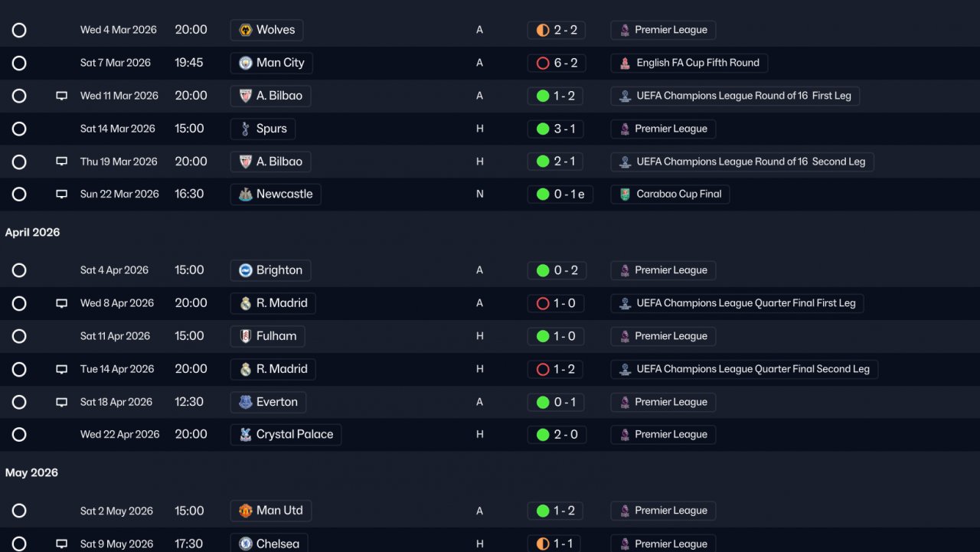Screen dimensions: 980x552
Task: Select radio circle for Fulham fixture
Action: (x=19, y=336)
